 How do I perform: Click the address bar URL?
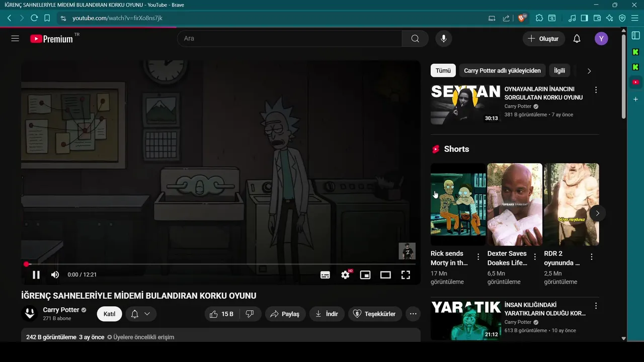coord(117,18)
